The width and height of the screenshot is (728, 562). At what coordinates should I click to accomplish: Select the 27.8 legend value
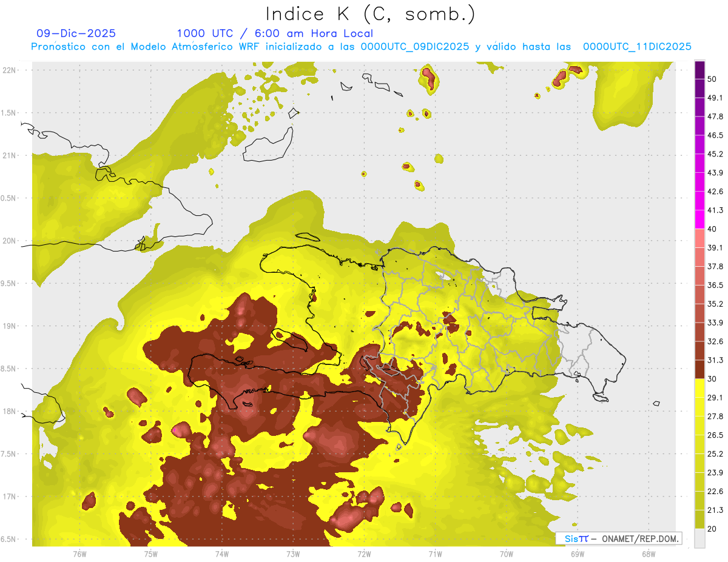[x=715, y=416]
